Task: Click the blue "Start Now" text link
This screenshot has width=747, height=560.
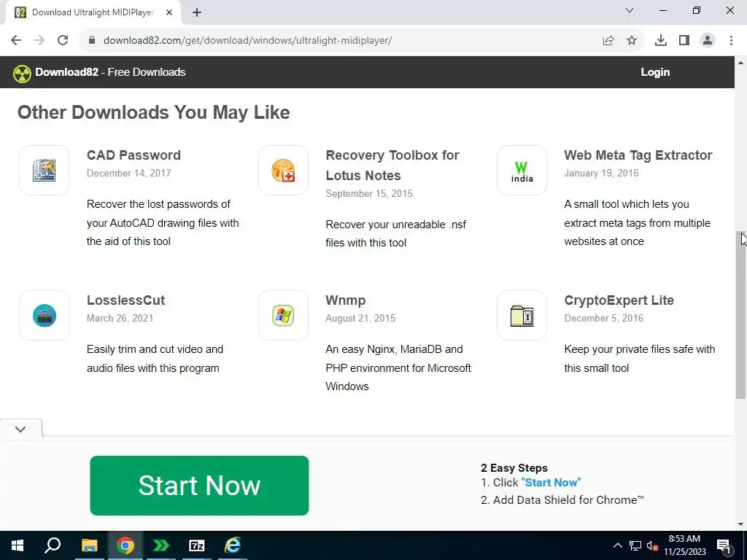Action: point(551,483)
